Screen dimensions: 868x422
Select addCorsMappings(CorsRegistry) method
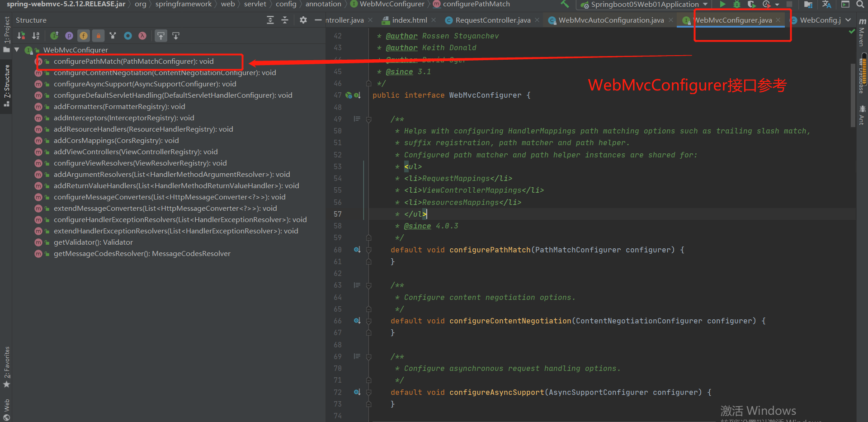116,141
